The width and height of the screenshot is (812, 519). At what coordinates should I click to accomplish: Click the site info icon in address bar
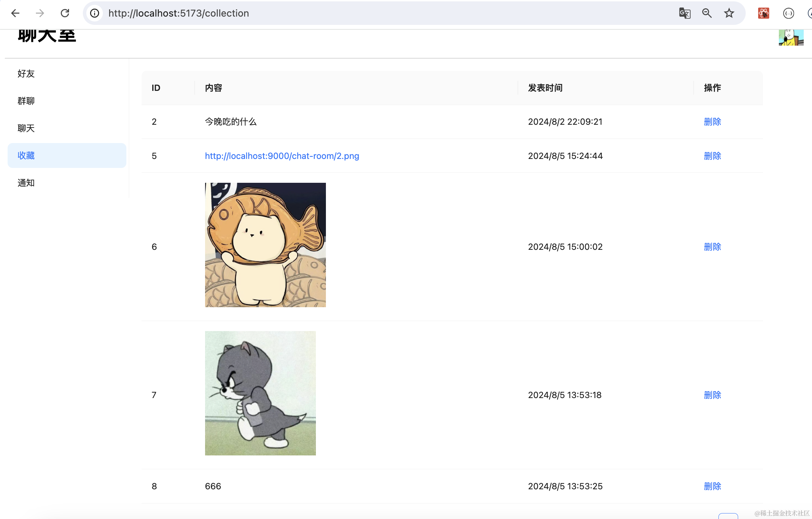pos(95,13)
